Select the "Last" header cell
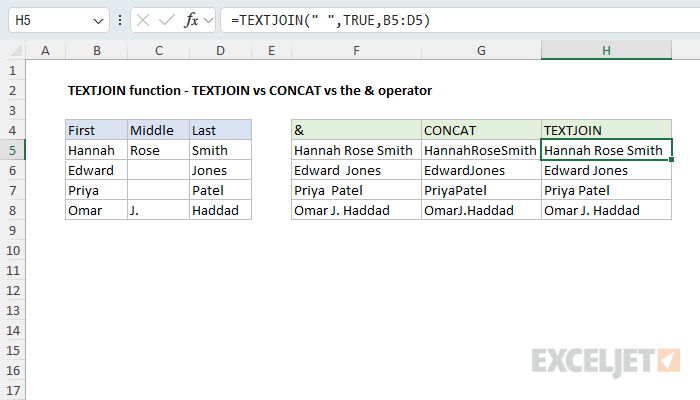This screenshot has height=400, width=700. pyautogui.click(x=221, y=130)
